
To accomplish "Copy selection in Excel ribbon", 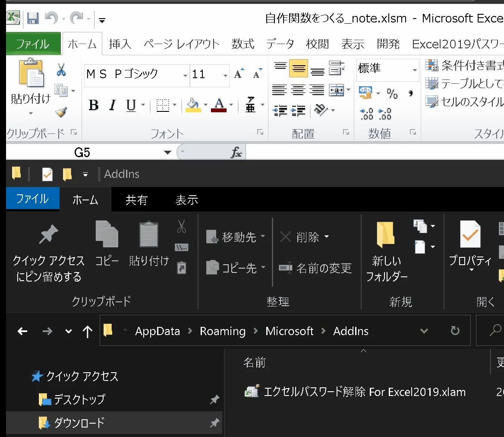I will (61, 90).
